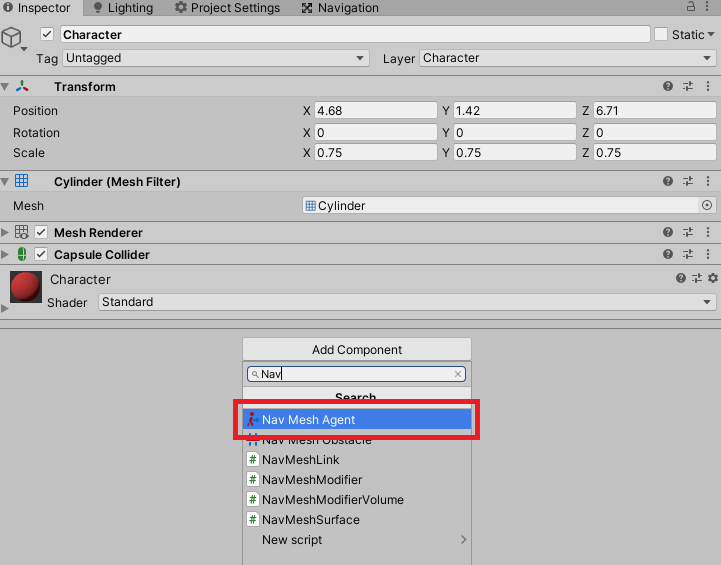
Task: Toggle the Character active checkbox
Action: pos(47,34)
